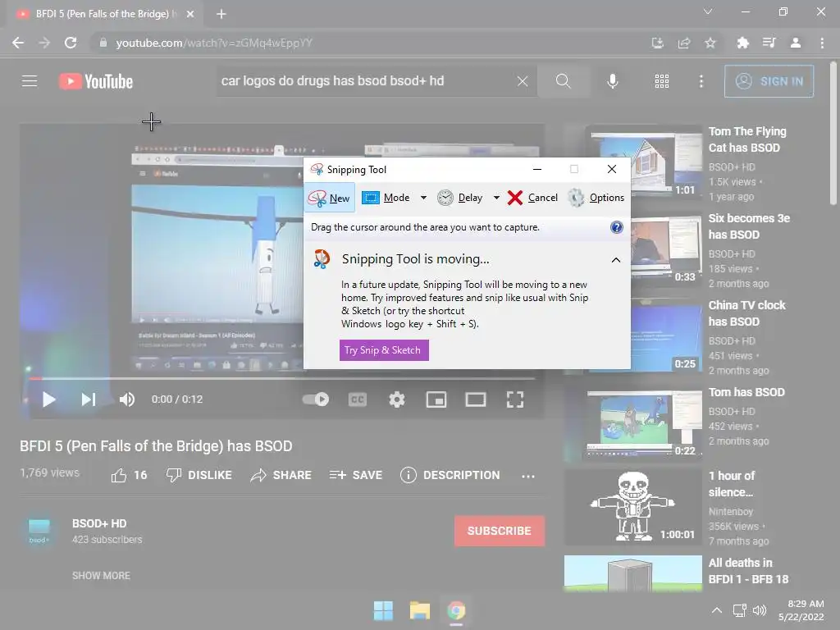The image size is (840, 630).
Task: Toggle closed captions CC
Action: coord(358,399)
